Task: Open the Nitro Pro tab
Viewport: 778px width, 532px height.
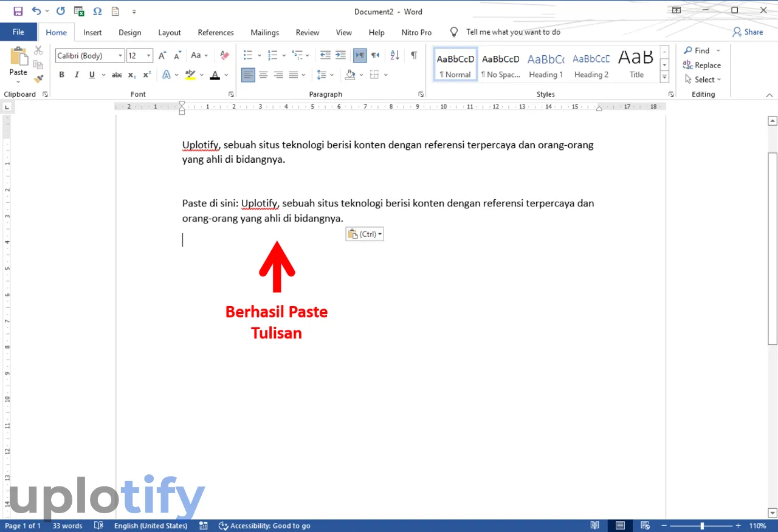Action: click(416, 32)
